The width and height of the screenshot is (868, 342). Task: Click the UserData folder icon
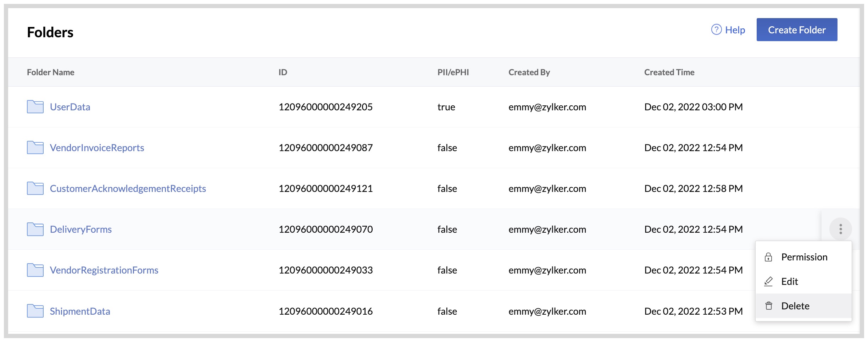point(35,107)
